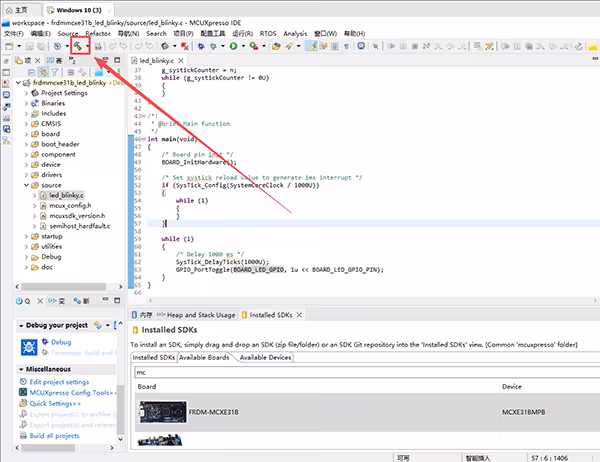Click Build all projects link
The height and width of the screenshot is (462, 600).
click(x=54, y=436)
